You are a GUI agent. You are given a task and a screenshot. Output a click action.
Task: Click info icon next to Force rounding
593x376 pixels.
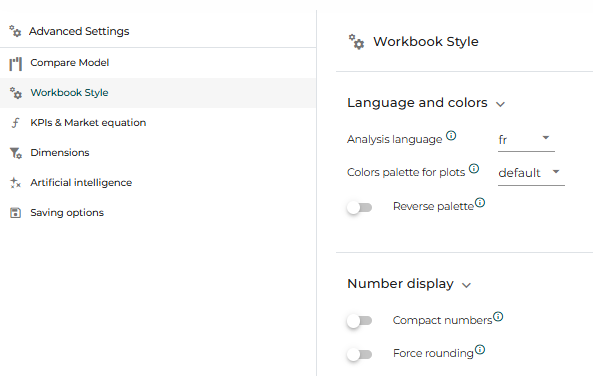point(480,350)
